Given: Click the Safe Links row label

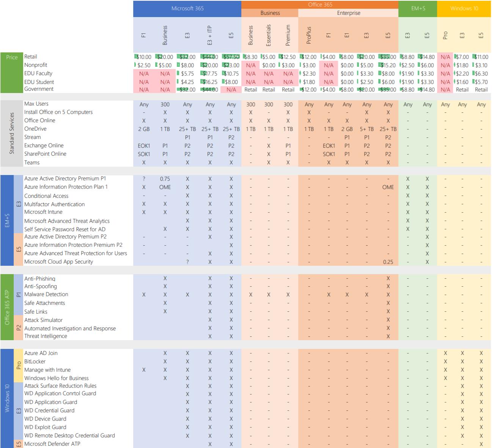Looking at the screenshot, I should click(x=36, y=312).
